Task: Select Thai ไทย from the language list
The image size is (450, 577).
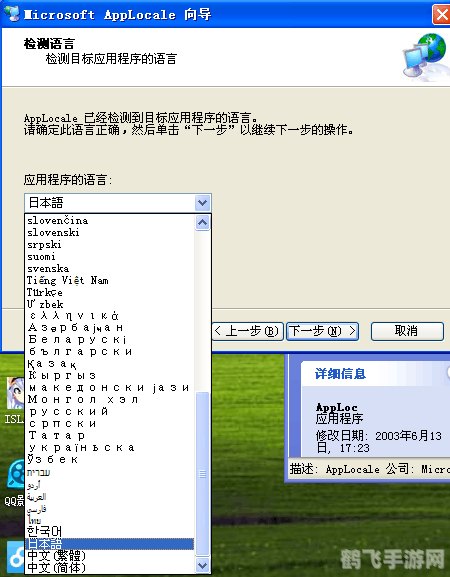Action: (x=110, y=520)
